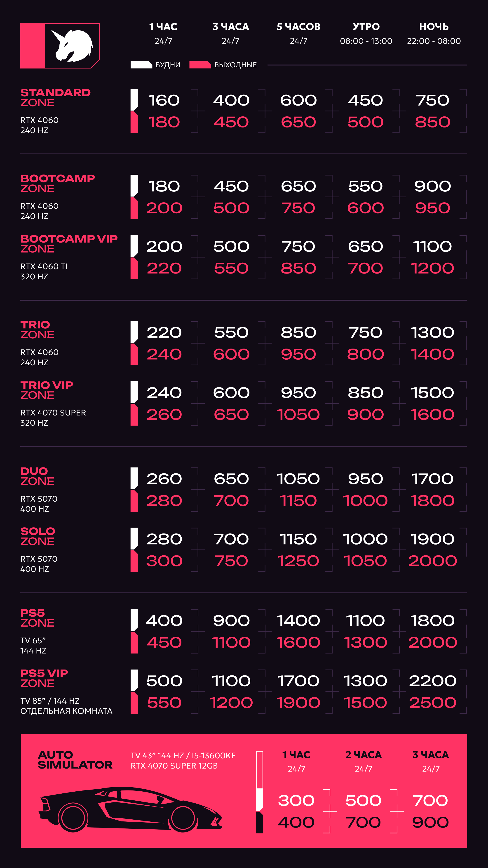Image resolution: width=488 pixels, height=868 pixels.
Task: Click the PS5 VIP Zone title
Action: click(44, 678)
